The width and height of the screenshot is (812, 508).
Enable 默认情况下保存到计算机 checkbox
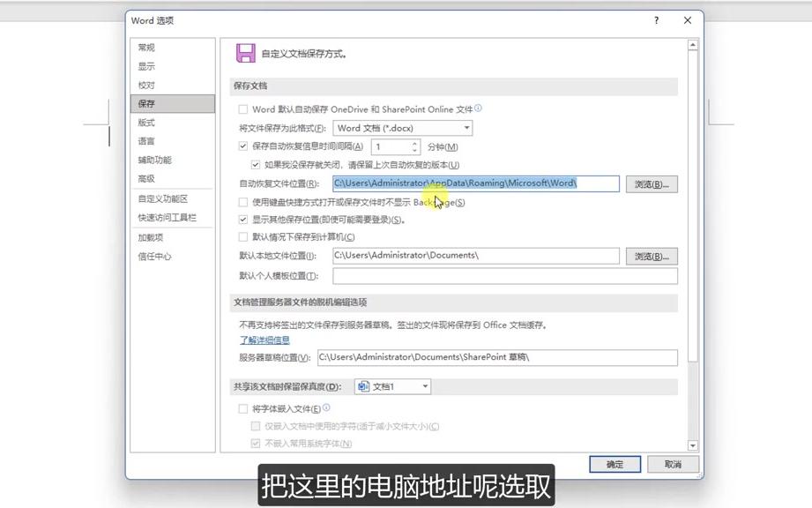[242, 236]
